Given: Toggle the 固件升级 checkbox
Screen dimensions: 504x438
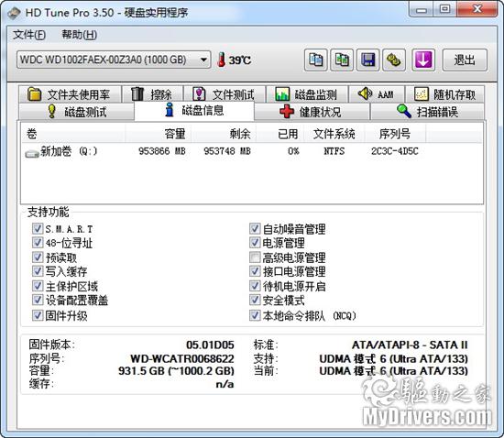Looking at the screenshot, I should (x=38, y=315).
